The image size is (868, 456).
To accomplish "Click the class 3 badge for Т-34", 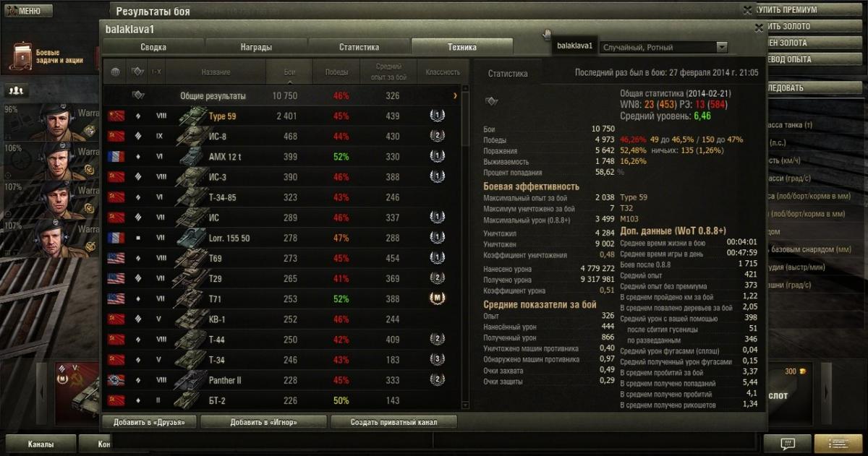I will pos(437,359).
